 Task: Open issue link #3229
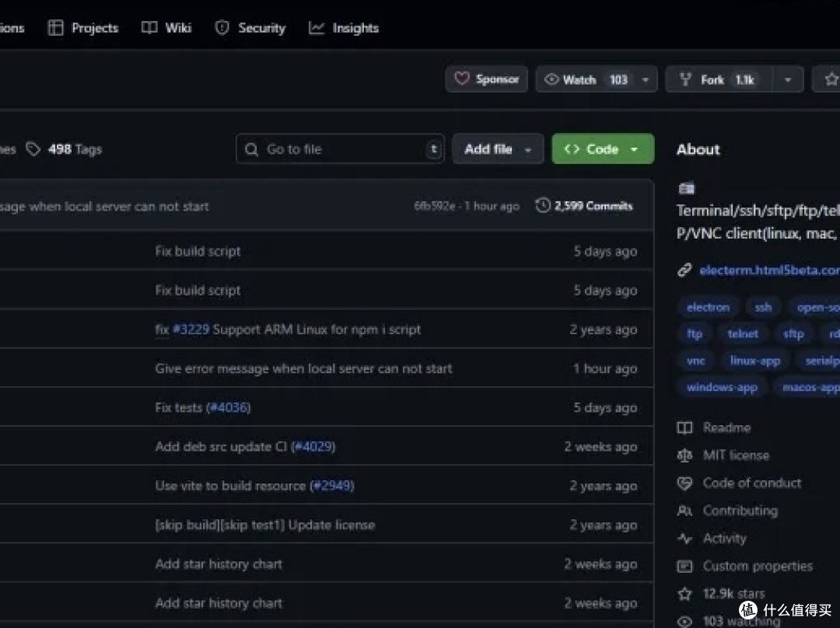point(191,330)
